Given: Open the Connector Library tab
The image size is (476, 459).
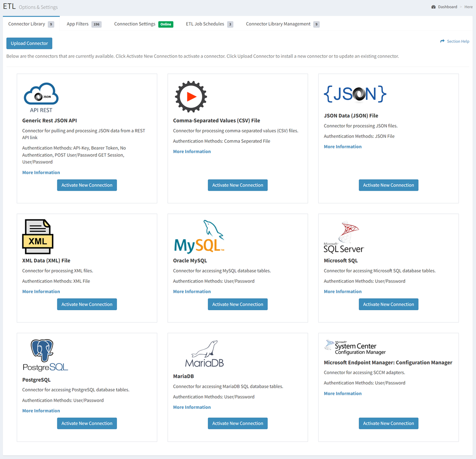Looking at the screenshot, I should click(31, 24).
